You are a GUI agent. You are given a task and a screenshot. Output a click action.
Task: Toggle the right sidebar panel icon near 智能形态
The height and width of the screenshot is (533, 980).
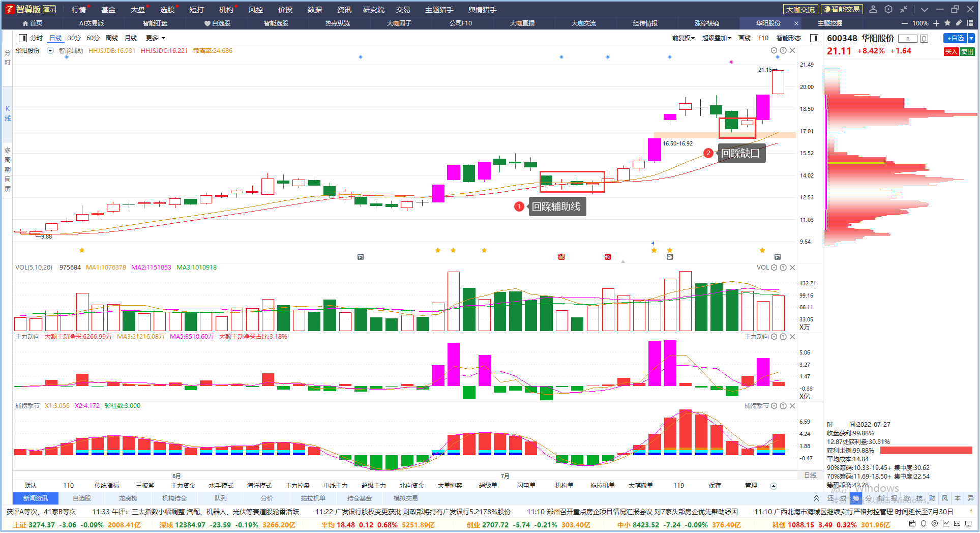814,38
